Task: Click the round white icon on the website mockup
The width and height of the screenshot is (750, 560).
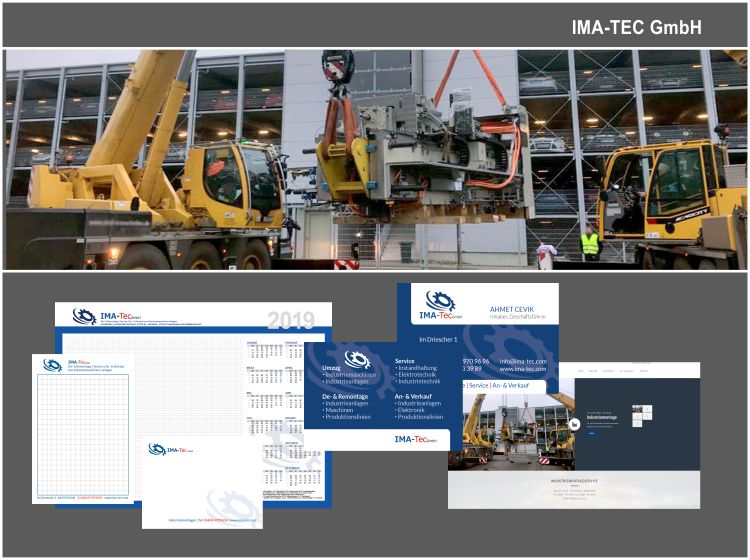Action: (575, 424)
